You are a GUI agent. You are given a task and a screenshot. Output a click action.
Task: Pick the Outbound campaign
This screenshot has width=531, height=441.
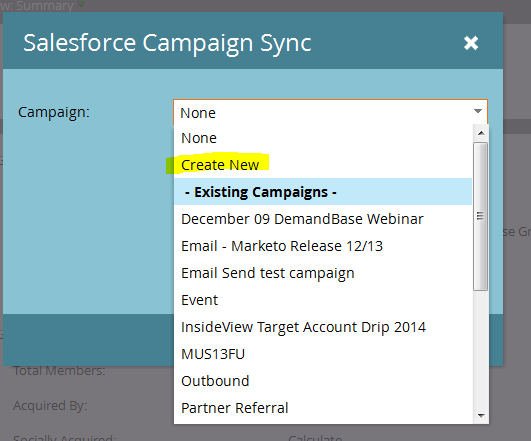323,381
